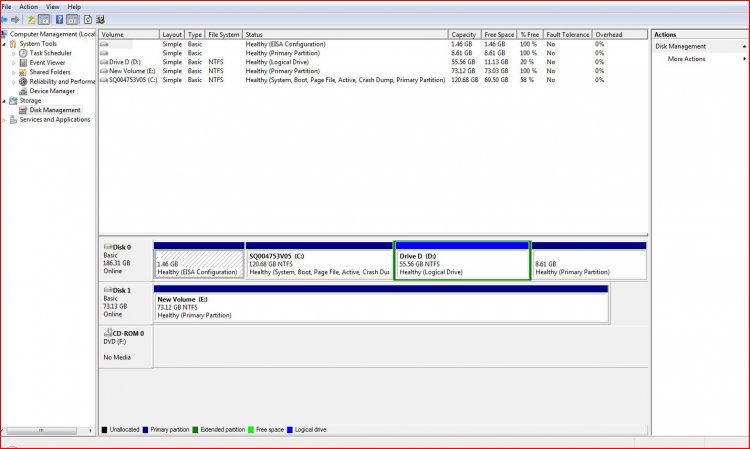The height and width of the screenshot is (449, 750).
Task: Sort by the % Free column header
Action: (x=530, y=34)
